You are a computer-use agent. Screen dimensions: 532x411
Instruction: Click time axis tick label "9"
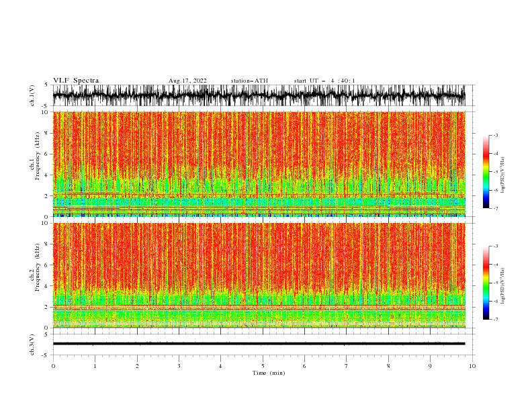(431, 366)
